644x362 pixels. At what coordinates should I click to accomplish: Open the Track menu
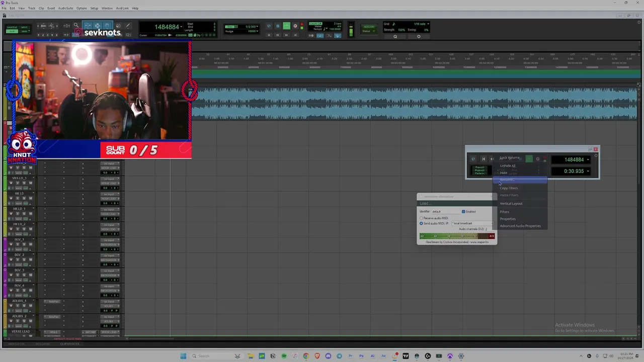point(32,8)
